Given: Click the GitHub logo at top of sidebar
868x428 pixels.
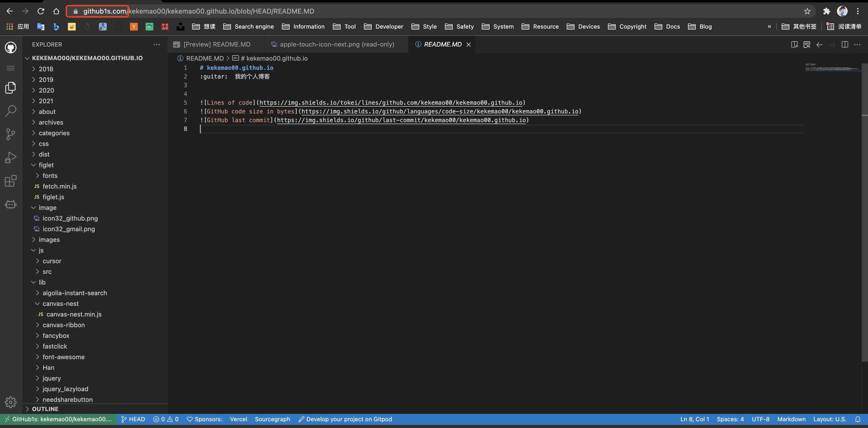Looking at the screenshot, I should point(10,48).
